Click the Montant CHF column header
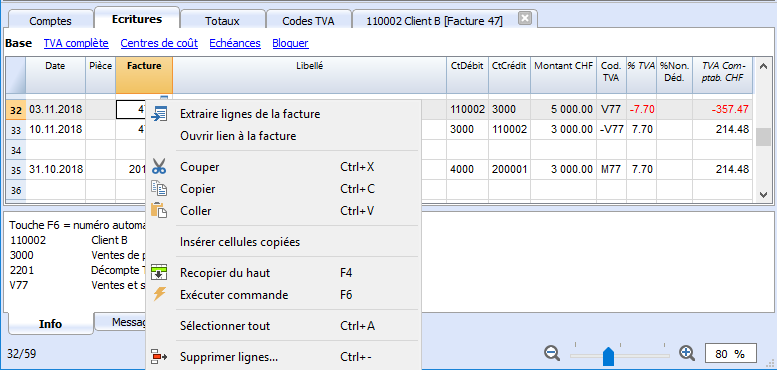The height and width of the screenshot is (370, 777). click(563, 75)
